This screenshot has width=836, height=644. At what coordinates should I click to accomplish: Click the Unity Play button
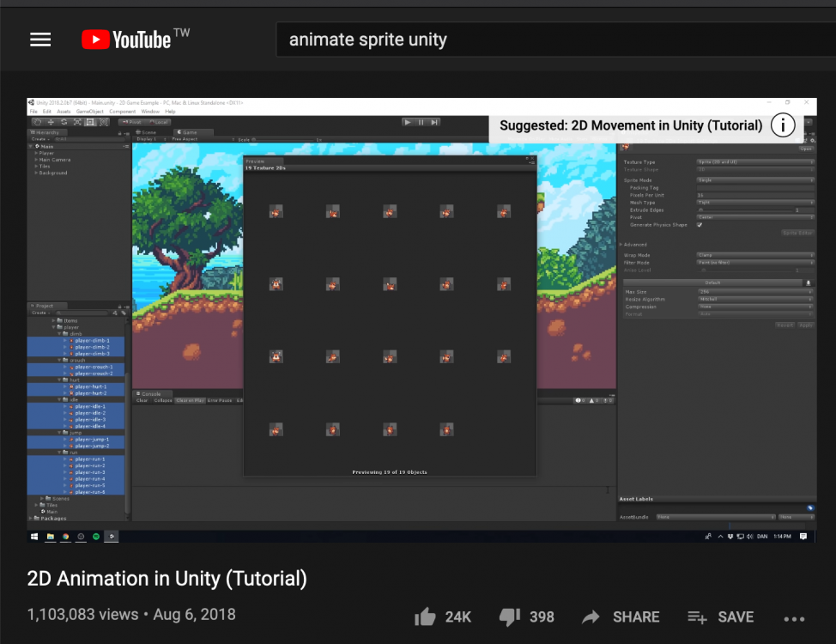(x=408, y=122)
